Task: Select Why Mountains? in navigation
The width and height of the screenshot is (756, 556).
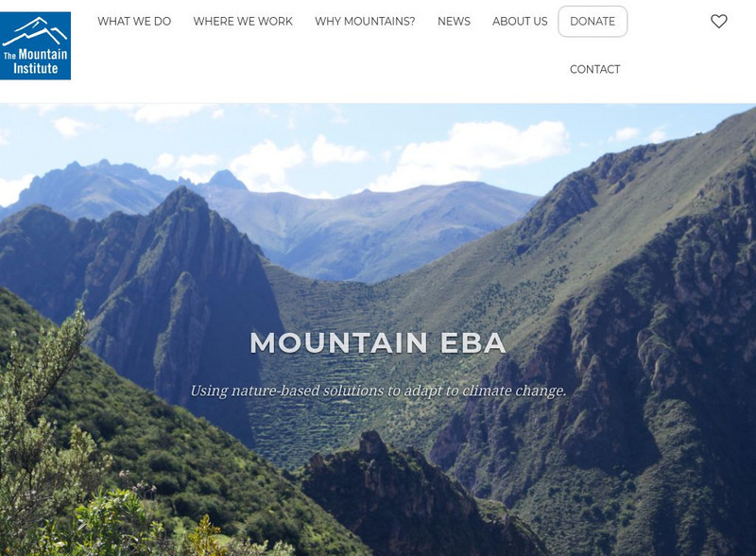Action: 365,21
